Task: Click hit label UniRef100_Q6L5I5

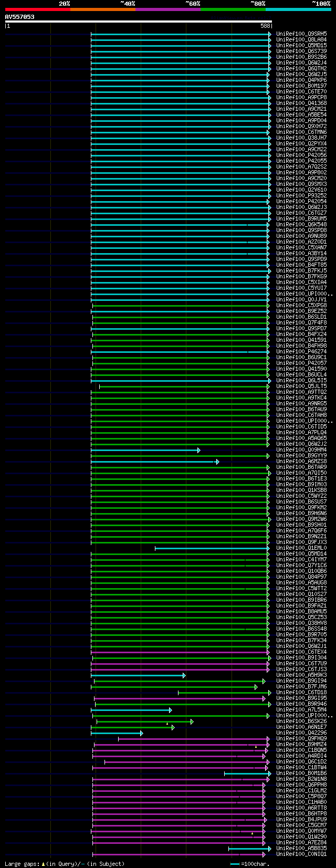Action: [301, 380]
